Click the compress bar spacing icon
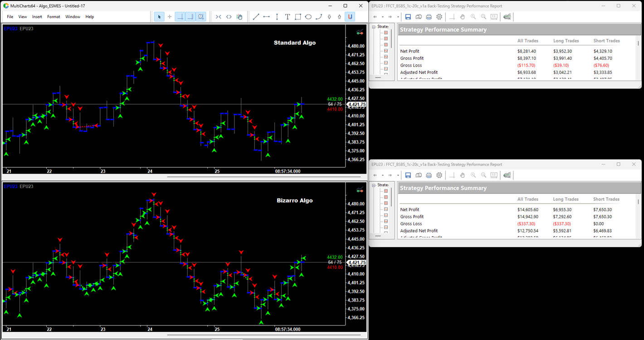 click(x=219, y=17)
